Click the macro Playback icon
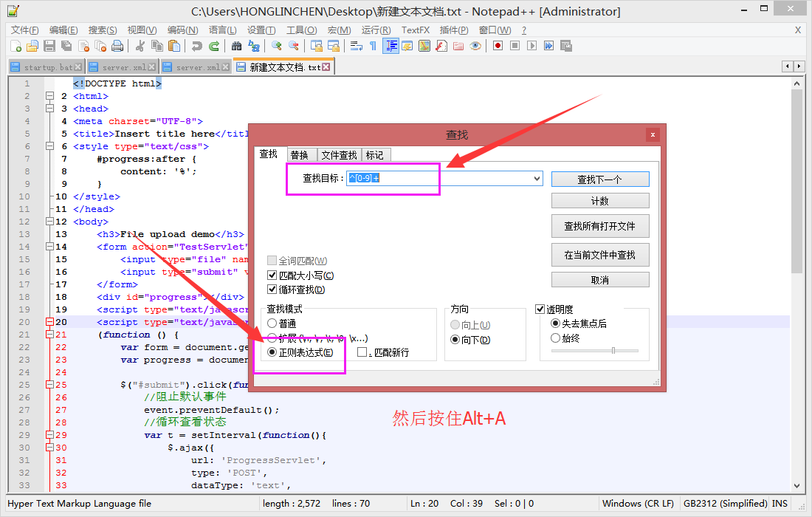The width and height of the screenshot is (812, 517). coord(531,46)
